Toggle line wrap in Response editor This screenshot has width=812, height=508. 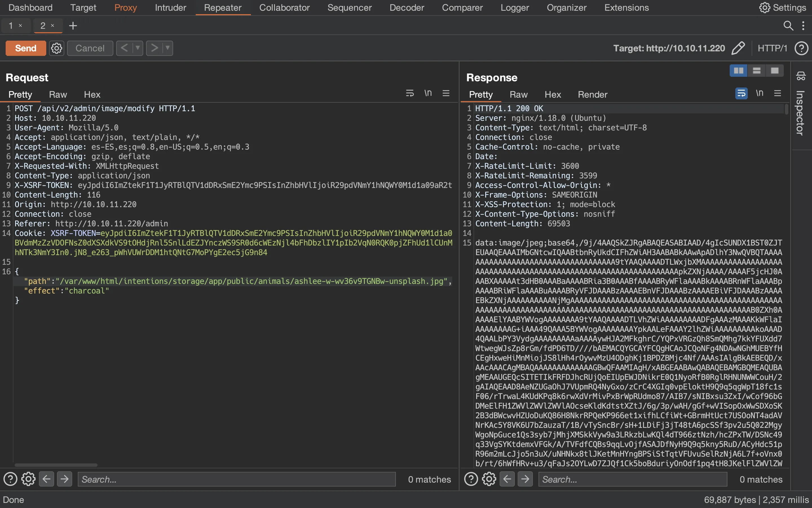(x=741, y=93)
